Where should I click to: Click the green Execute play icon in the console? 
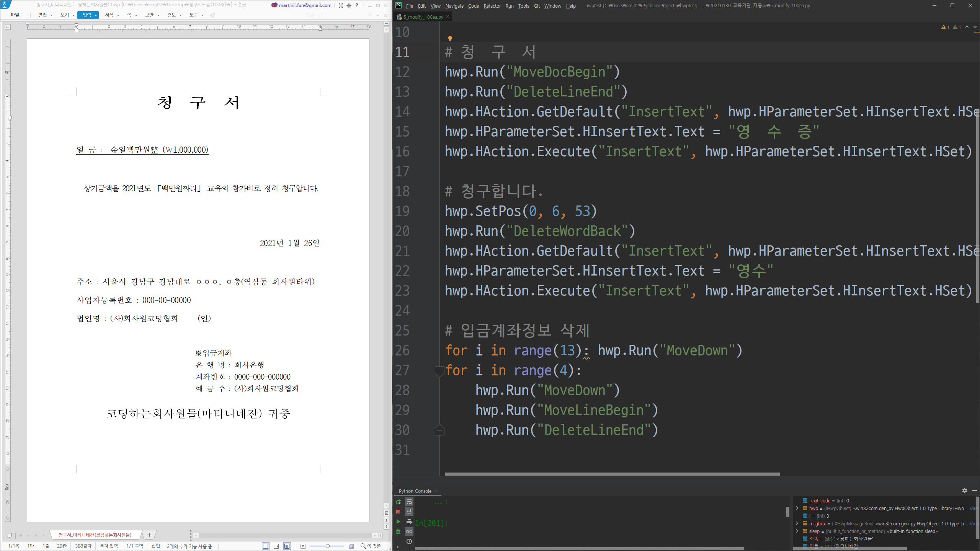(398, 522)
